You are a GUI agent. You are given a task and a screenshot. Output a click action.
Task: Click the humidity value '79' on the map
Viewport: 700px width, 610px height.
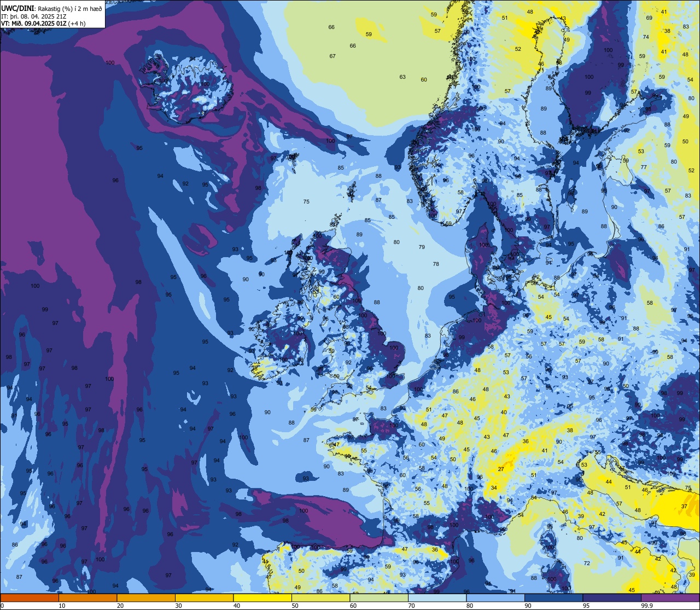click(x=422, y=247)
